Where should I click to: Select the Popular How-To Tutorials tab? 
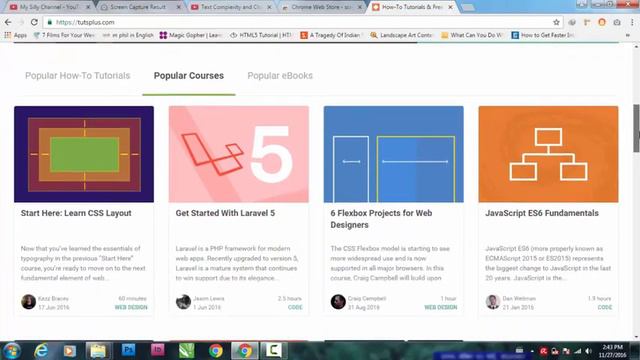tap(78, 76)
